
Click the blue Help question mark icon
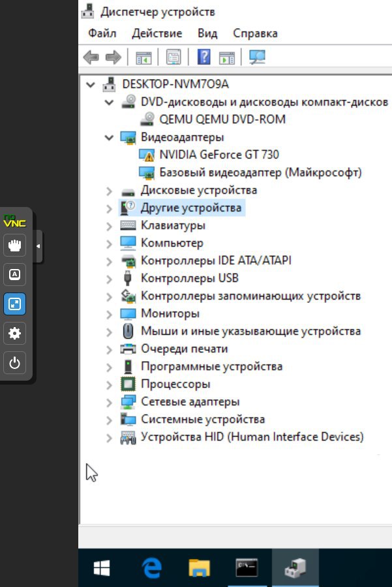pos(204,57)
